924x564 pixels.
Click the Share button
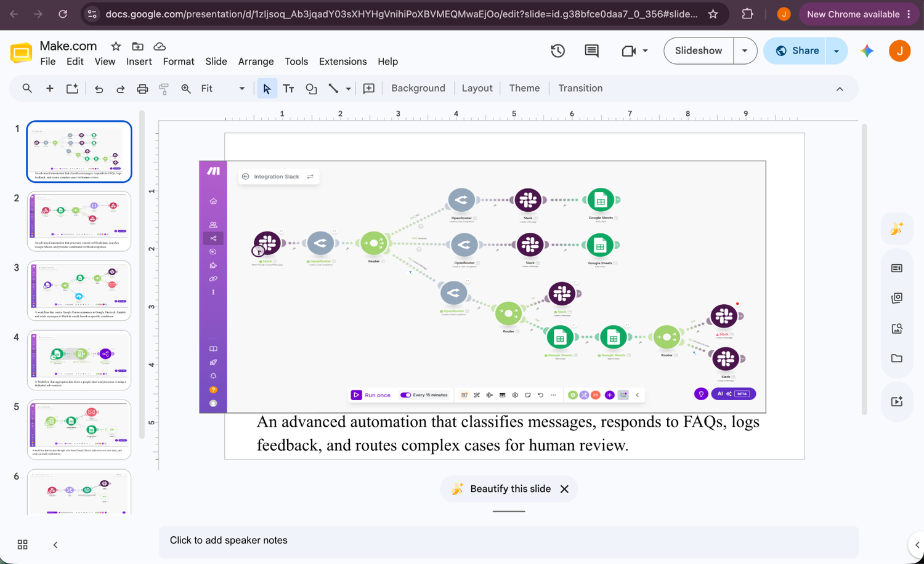(796, 50)
